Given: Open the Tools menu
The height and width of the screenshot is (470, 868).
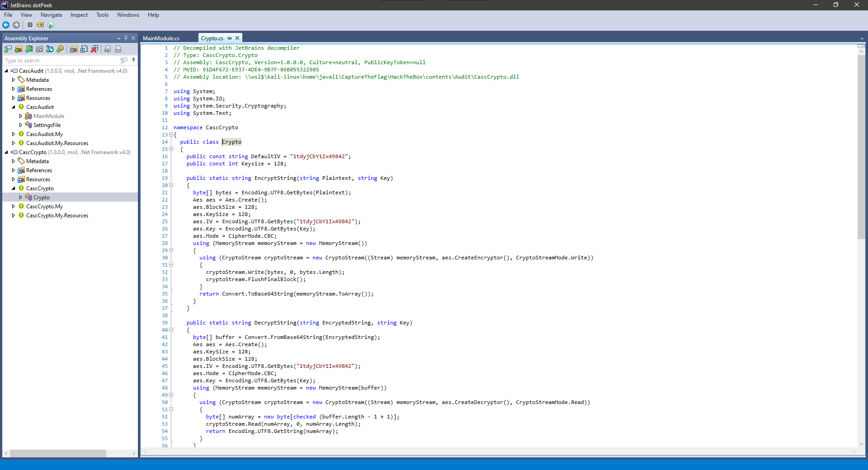Looking at the screenshot, I should 102,15.
